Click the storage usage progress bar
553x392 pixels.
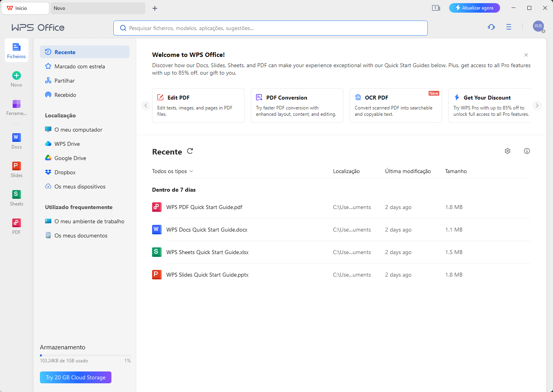[85, 355]
